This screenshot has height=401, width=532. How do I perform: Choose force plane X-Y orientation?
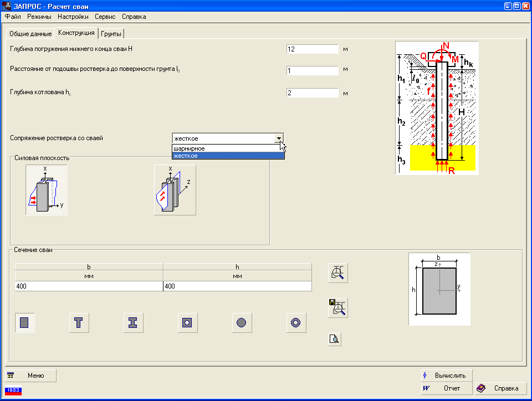pyautogui.click(x=47, y=190)
